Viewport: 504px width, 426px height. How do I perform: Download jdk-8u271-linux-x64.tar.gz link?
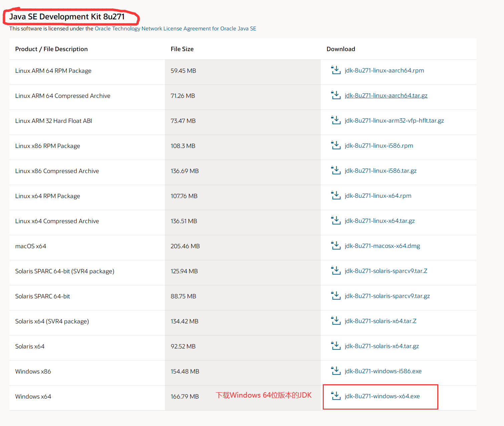(x=380, y=221)
